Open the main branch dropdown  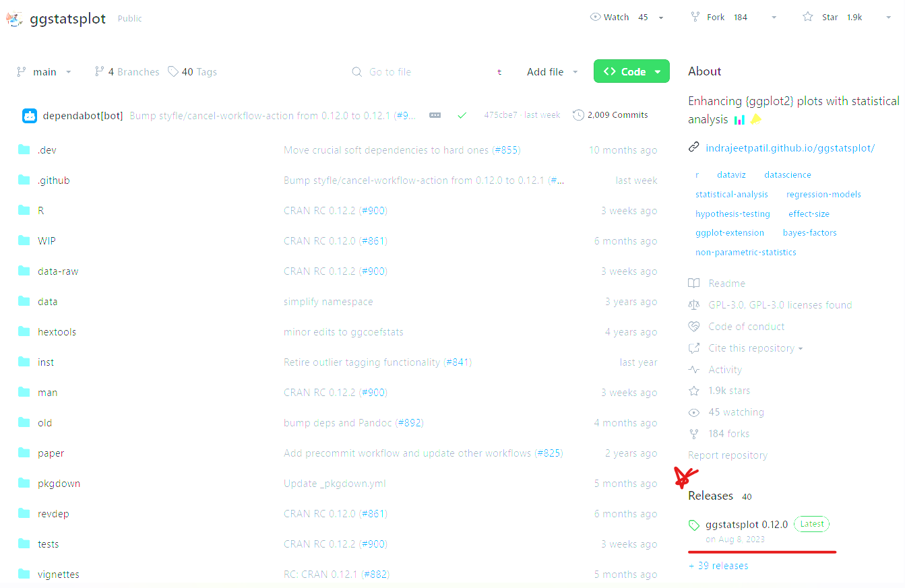(x=44, y=71)
